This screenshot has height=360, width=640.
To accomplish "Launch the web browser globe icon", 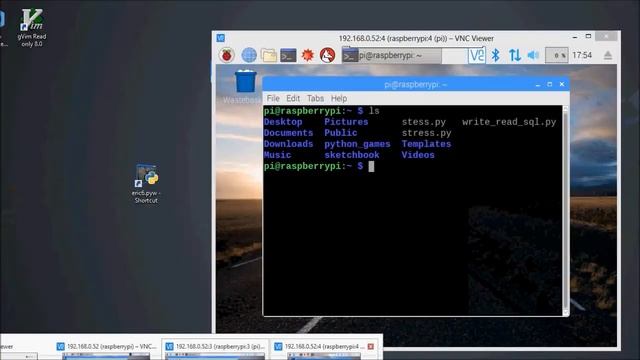I will (249, 55).
